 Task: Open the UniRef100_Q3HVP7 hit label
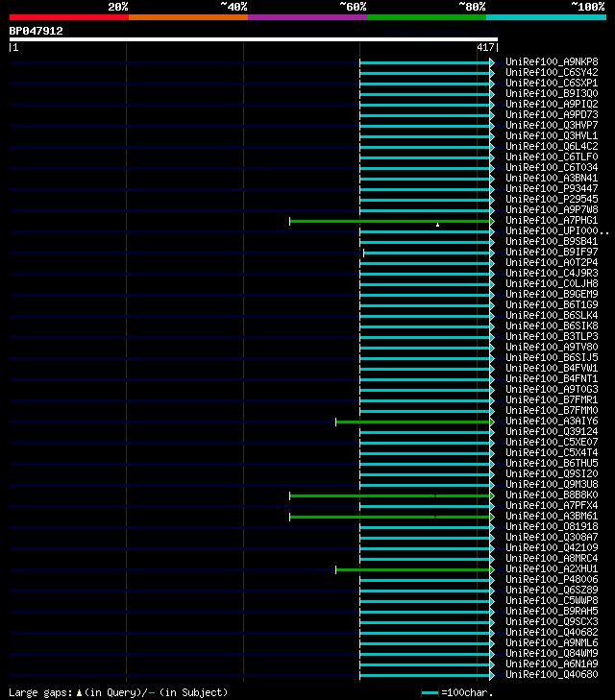[x=552, y=125]
